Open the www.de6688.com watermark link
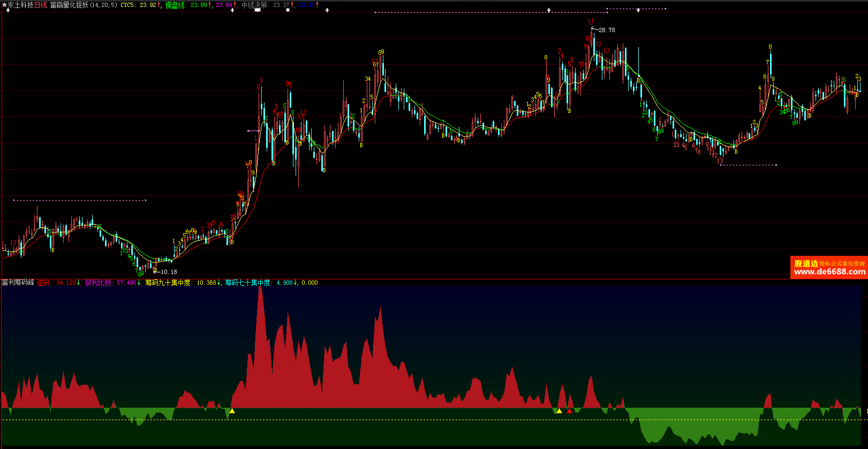 pos(828,272)
